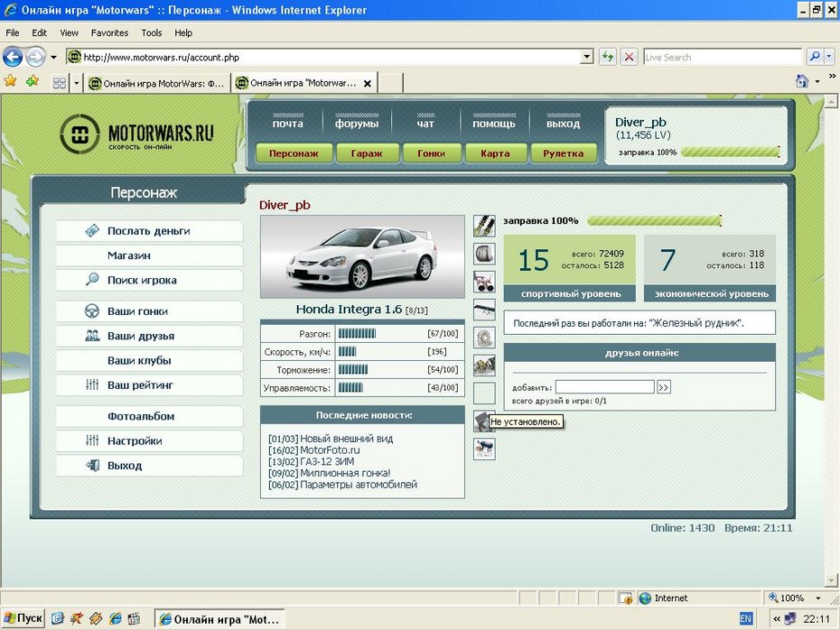Open news item Миллионная гонка!
This screenshot has height=630, width=840.
point(345,473)
